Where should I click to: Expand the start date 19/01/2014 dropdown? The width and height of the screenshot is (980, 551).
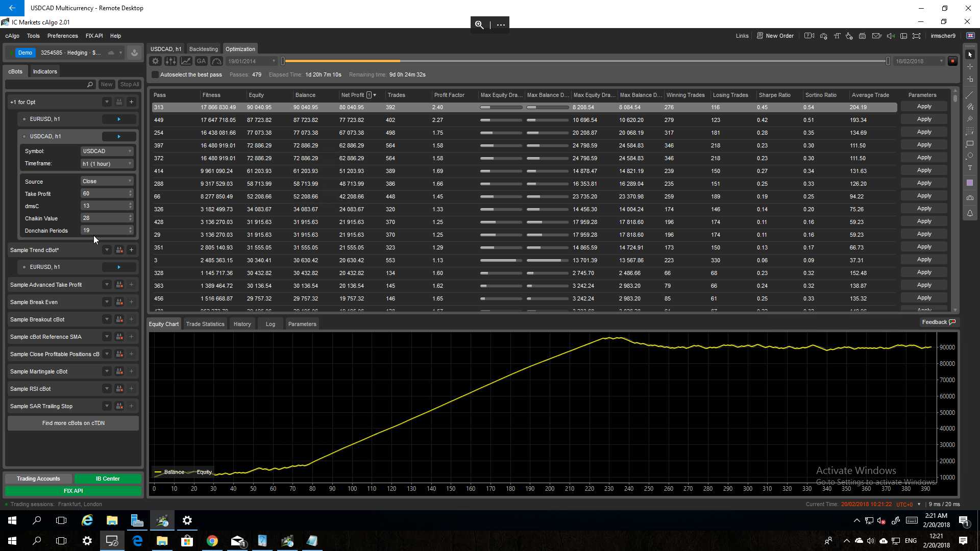[274, 61]
